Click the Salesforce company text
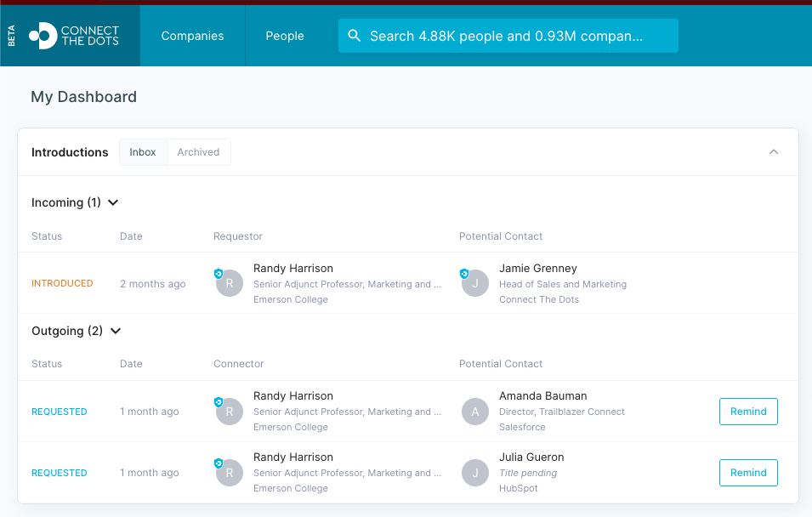812x517 pixels. click(522, 427)
